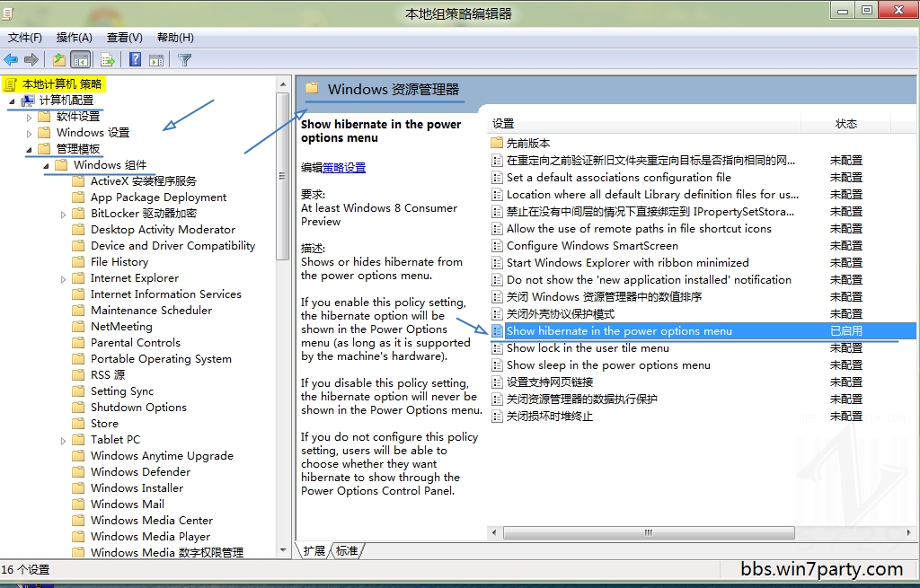Click the folder icon for Setting Sync
The height and width of the screenshot is (588, 920).
[x=78, y=391]
